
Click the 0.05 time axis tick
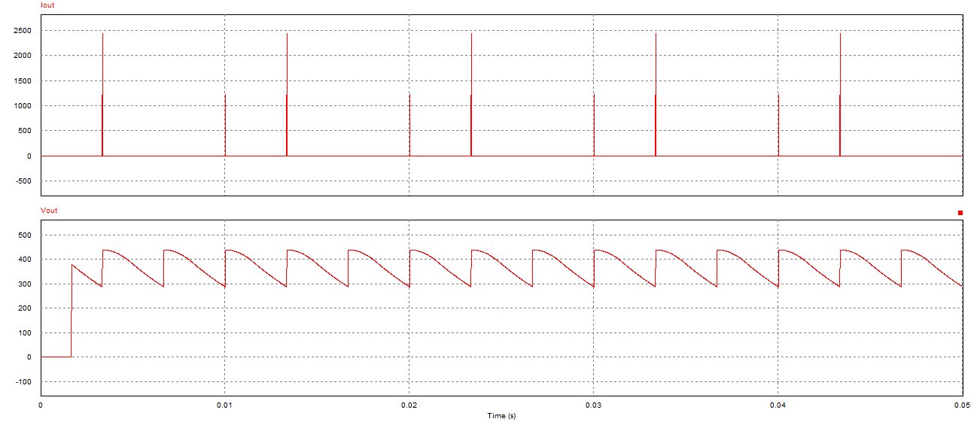pyautogui.click(x=963, y=405)
